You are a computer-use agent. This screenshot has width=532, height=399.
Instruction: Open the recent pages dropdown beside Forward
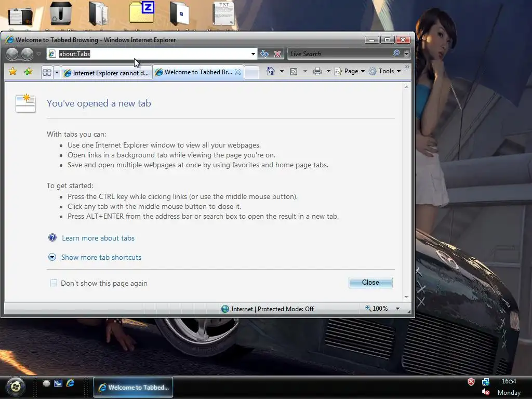[x=38, y=54]
